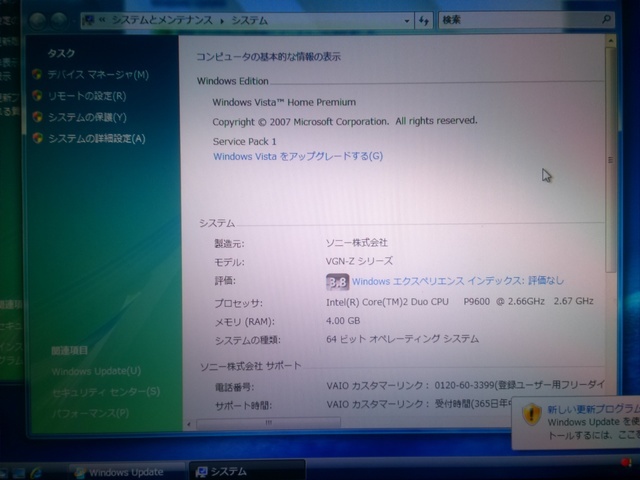Click コンピュータの基本的な情報の表示 heading
Image resolution: width=640 pixels, height=480 pixels.
pyautogui.click(x=269, y=57)
